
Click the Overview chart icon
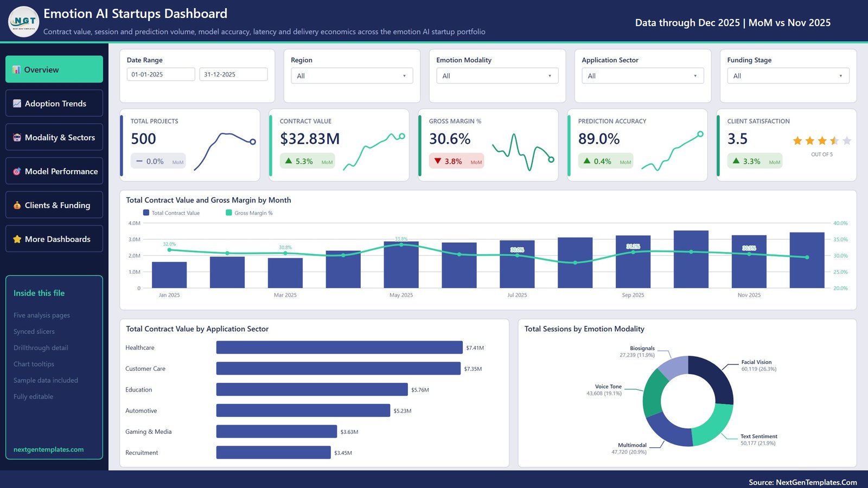pyautogui.click(x=17, y=69)
